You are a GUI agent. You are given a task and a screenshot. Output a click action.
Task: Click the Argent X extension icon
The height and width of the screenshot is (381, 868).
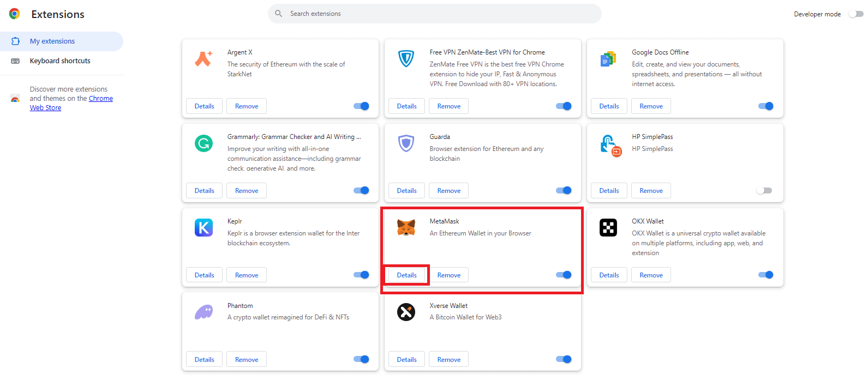coord(203,58)
